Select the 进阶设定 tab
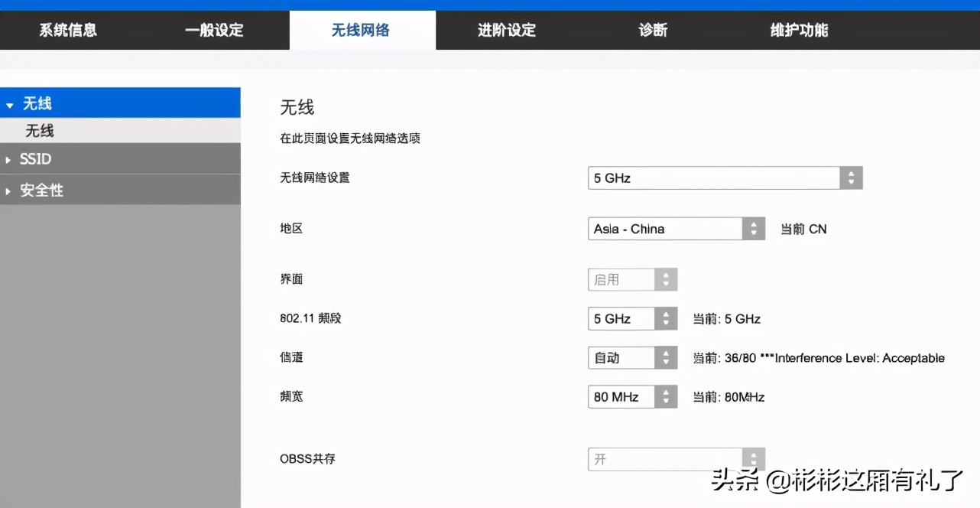This screenshot has height=508, width=980. click(507, 30)
